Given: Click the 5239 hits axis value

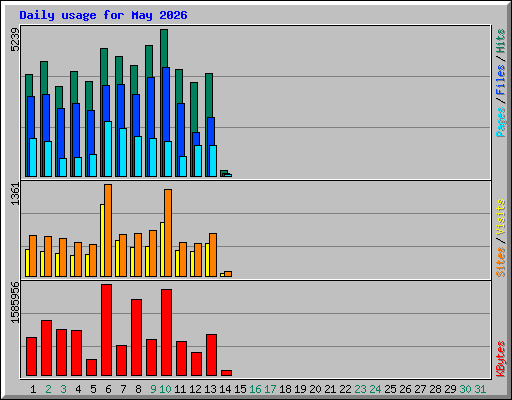Looking at the screenshot, I should click(15, 40).
